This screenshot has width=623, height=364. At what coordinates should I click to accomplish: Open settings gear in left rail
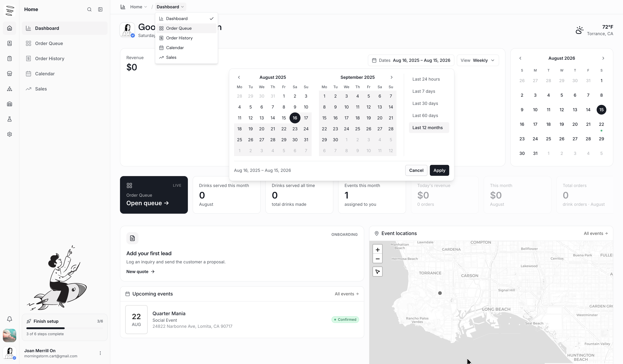pyautogui.click(x=9, y=134)
